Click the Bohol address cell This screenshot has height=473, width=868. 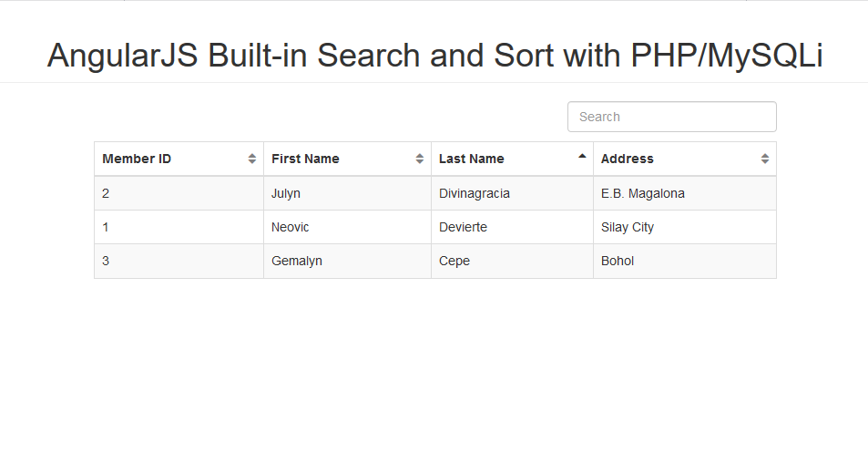click(x=685, y=261)
